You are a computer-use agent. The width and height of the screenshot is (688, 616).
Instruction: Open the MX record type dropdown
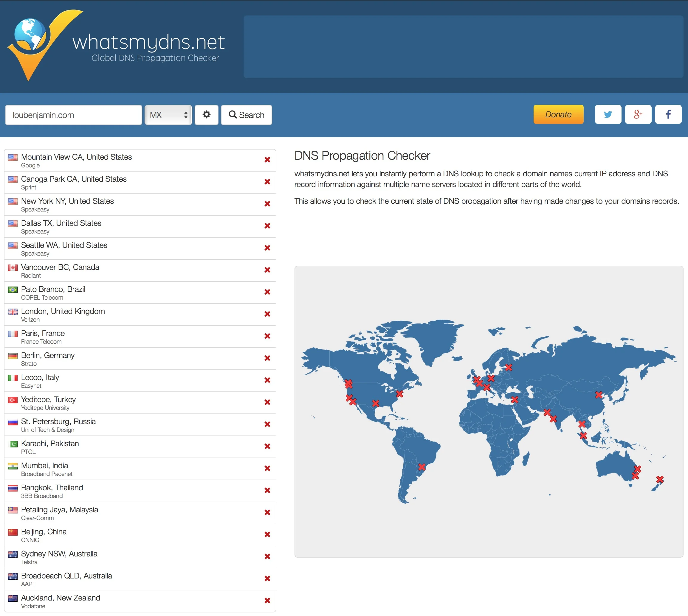[168, 115]
